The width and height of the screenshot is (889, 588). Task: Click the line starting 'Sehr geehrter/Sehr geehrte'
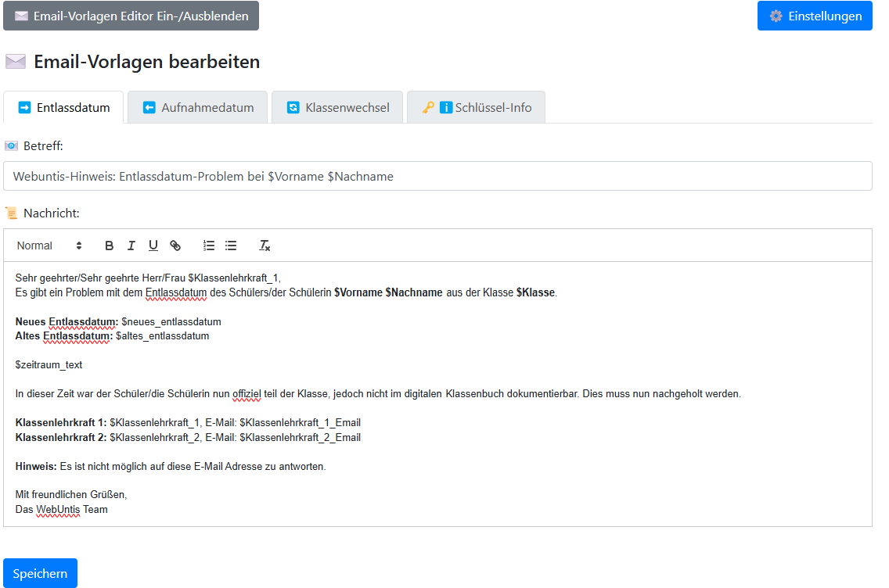pyautogui.click(x=148, y=278)
